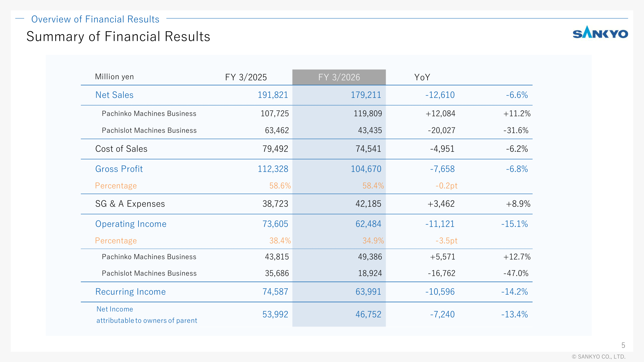Click the +11.2% growth figure
The width and height of the screenshot is (644, 362).
[x=517, y=114]
